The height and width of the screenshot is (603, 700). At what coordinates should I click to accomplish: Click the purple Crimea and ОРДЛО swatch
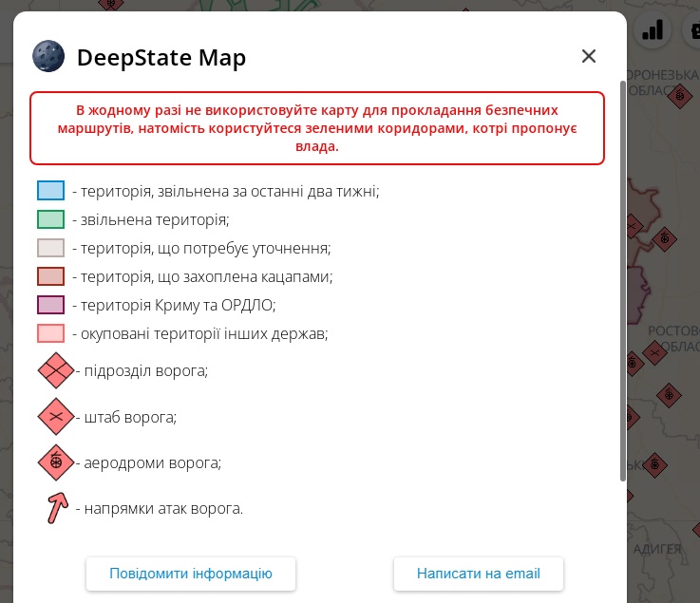pos(50,305)
